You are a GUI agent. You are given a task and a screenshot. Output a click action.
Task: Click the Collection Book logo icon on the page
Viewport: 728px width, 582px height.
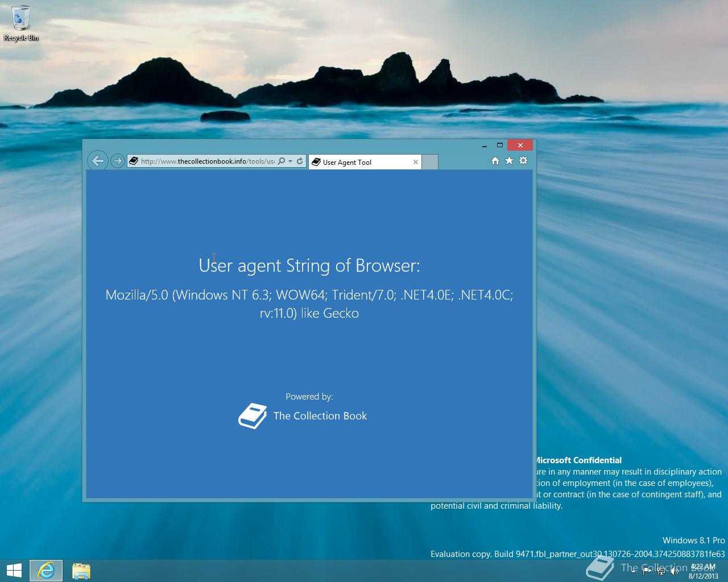point(253,416)
